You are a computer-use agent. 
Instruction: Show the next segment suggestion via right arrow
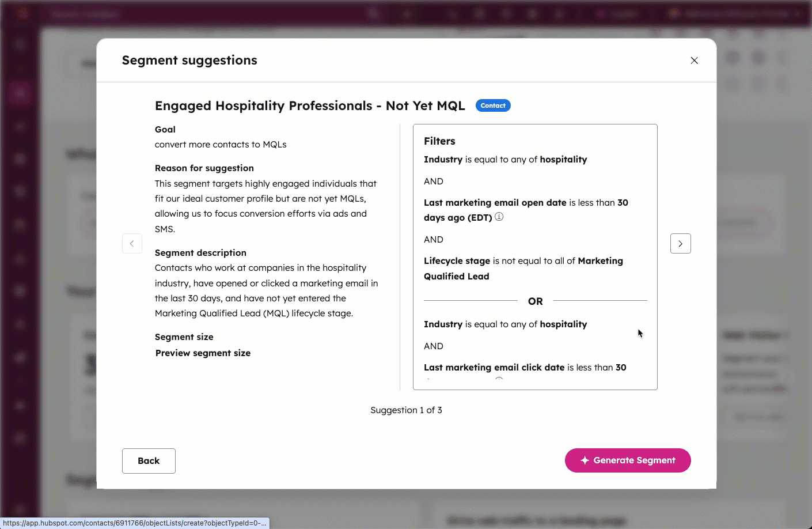click(680, 243)
